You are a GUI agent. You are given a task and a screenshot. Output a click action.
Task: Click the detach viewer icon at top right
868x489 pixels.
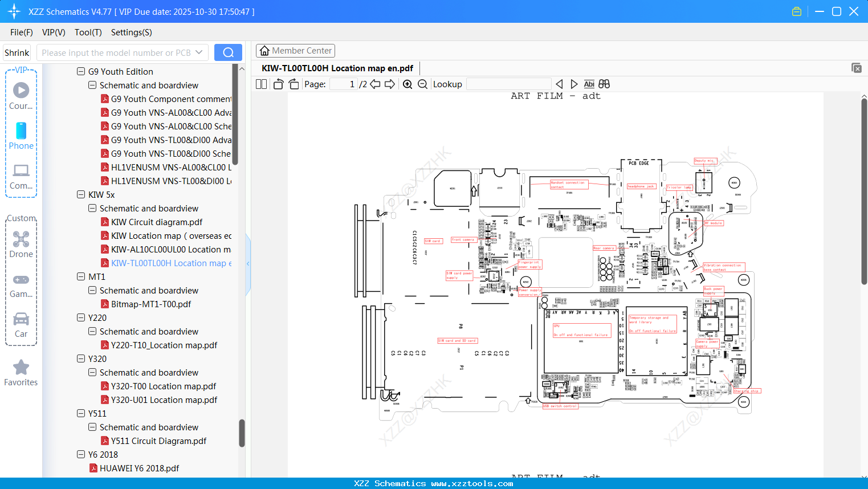(857, 68)
